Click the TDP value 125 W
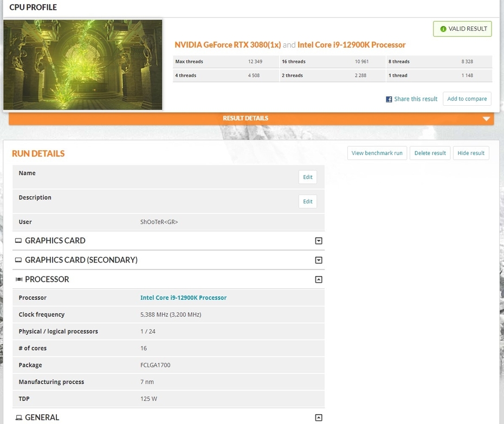 click(x=148, y=399)
